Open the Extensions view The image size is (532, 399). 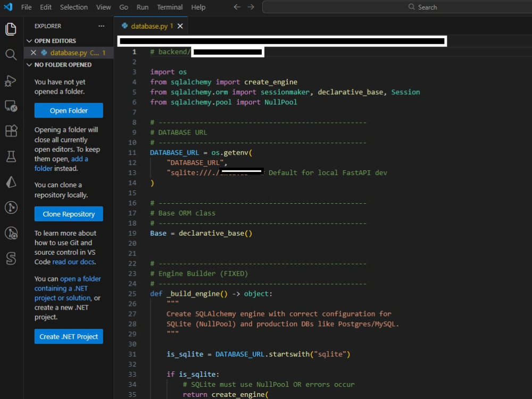point(11,131)
